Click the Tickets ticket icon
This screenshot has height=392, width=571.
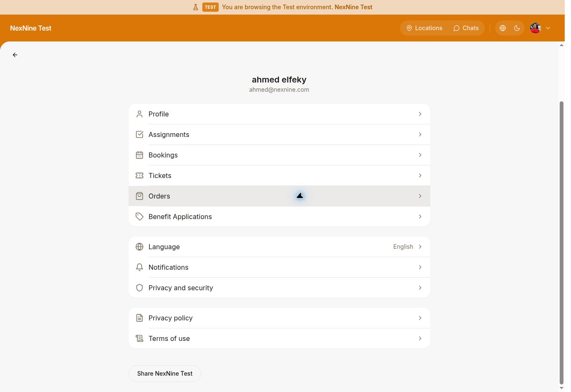[140, 175]
